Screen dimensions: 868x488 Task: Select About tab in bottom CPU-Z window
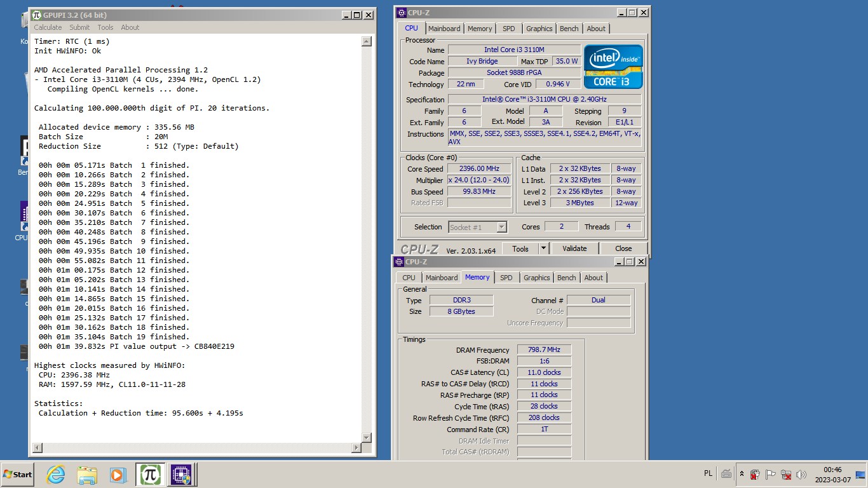click(x=593, y=278)
